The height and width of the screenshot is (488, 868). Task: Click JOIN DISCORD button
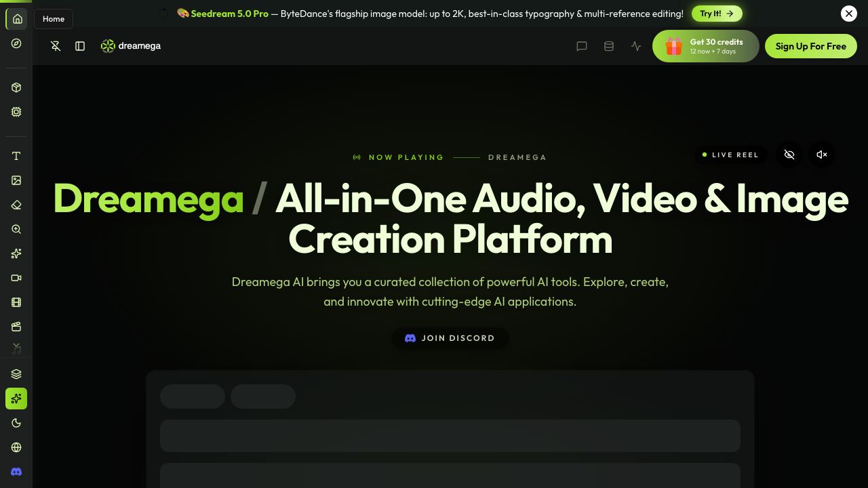click(450, 338)
